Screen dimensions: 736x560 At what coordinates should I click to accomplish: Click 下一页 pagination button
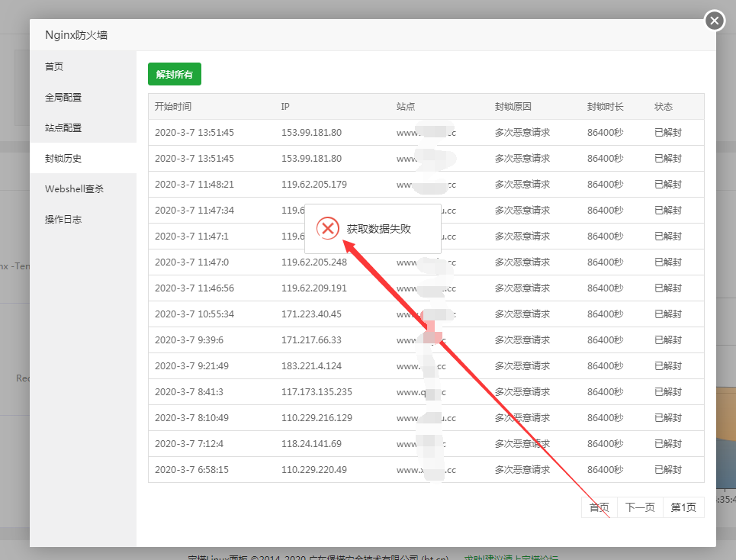point(640,507)
